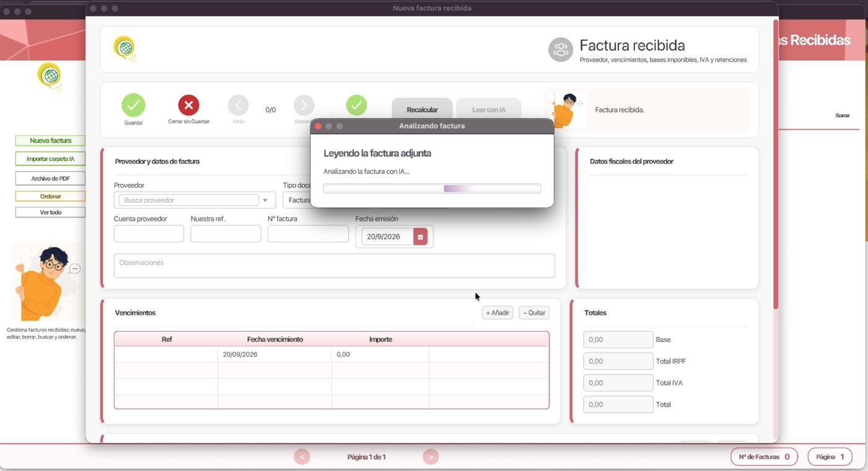Open the Fecha emisión calendar picker
The width and height of the screenshot is (868, 471).
tap(420, 237)
